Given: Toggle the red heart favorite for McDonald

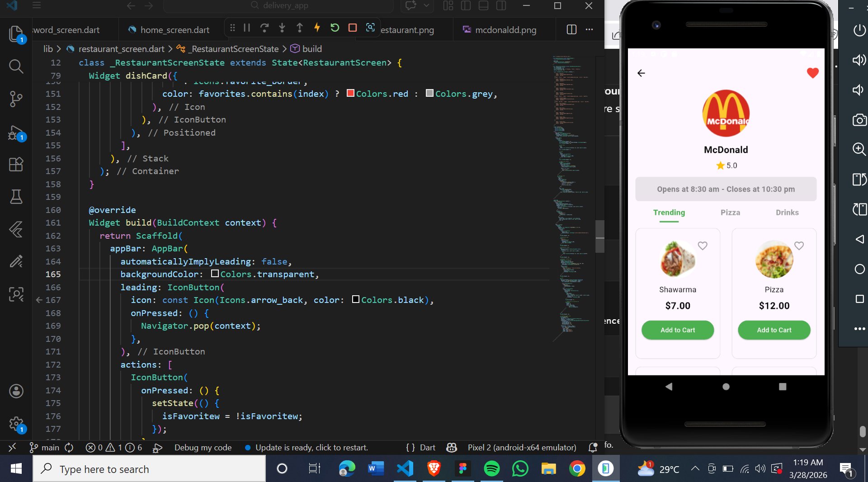Looking at the screenshot, I should click(x=812, y=73).
